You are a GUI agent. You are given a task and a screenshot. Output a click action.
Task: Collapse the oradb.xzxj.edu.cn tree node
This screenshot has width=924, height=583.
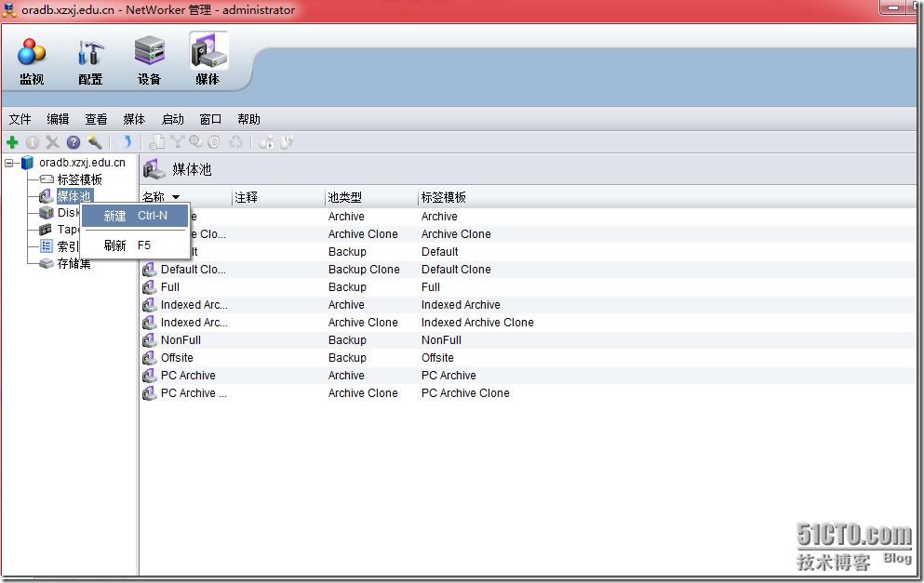tap(9, 163)
